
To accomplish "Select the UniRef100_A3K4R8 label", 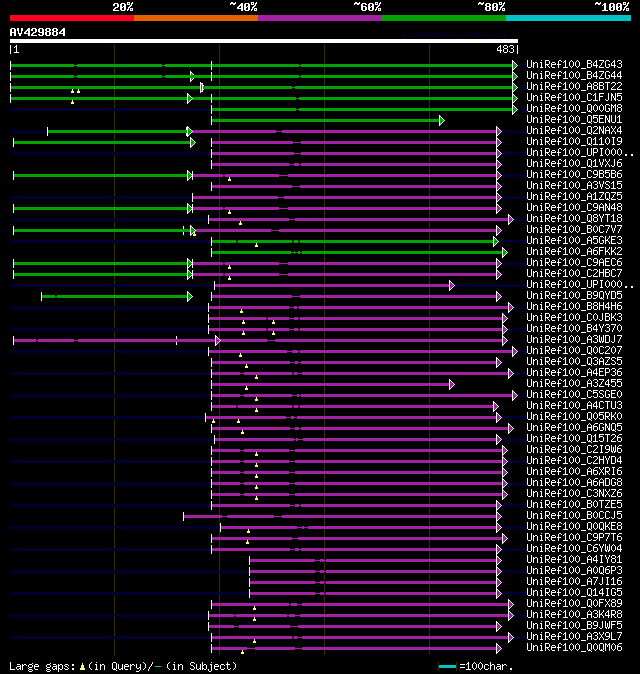I will pyautogui.click(x=574, y=615).
